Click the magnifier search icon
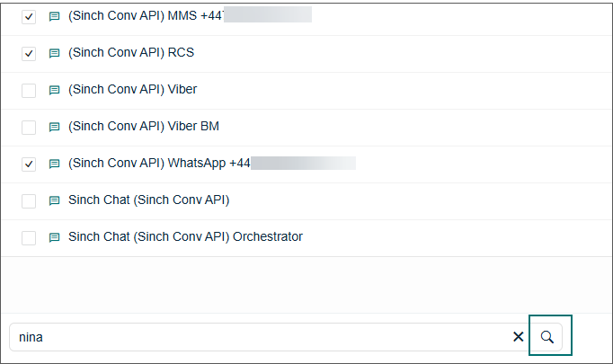The height and width of the screenshot is (364, 613). (546, 337)
